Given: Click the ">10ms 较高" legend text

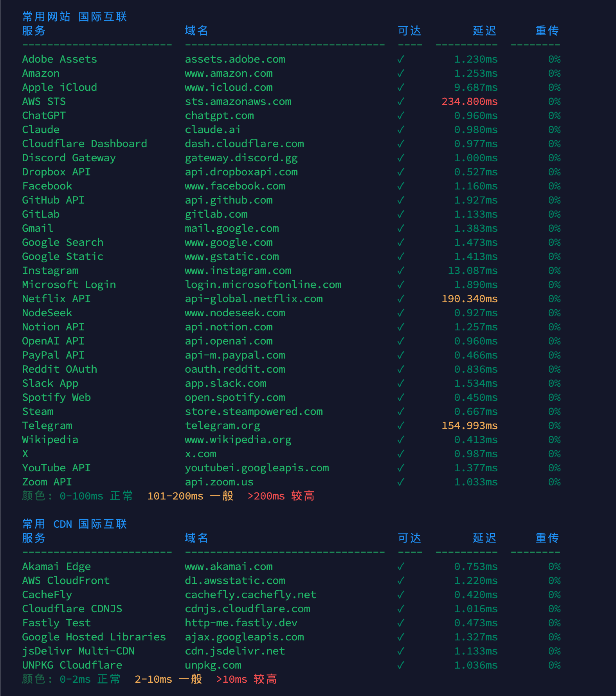Looking at the screenshot, I should click(247, 679).
